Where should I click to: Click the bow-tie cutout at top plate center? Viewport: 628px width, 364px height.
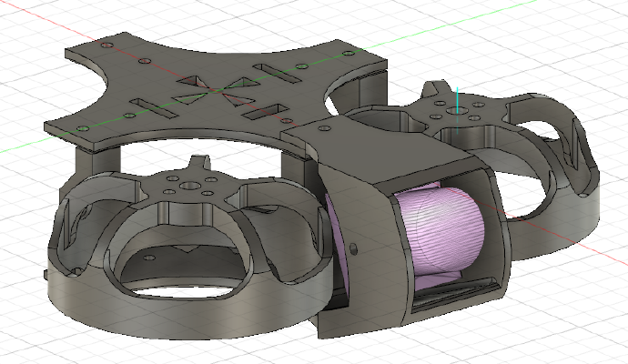pos(217,91)
